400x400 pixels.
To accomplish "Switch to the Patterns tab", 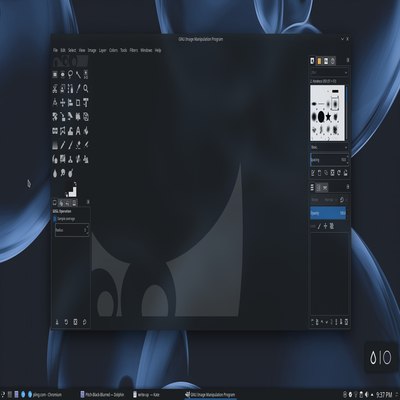I will (x=319, y=61).
